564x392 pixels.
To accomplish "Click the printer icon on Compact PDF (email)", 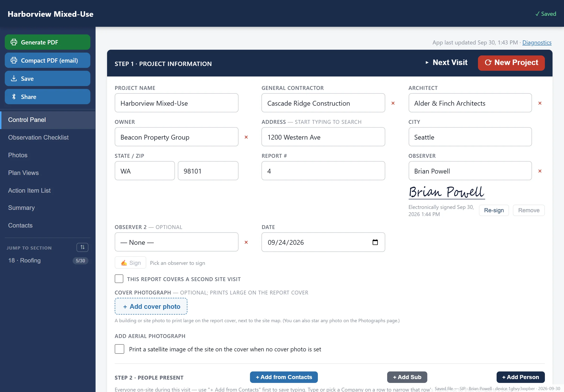I will 14,60.
